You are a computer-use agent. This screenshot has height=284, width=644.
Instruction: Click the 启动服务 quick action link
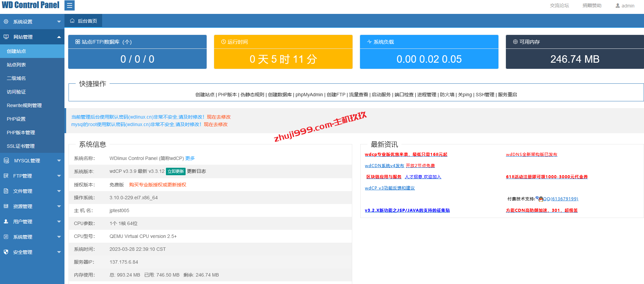click(x=381, y=95)
